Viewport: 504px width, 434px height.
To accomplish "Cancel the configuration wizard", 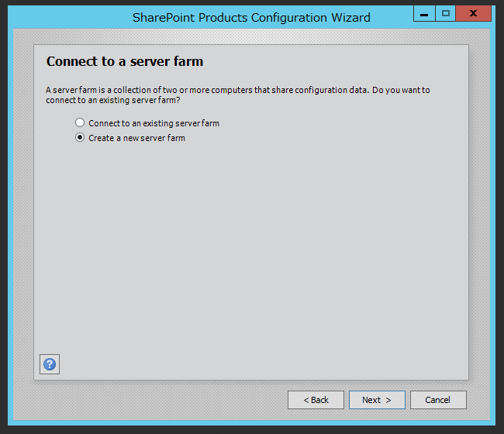I will (x=438, y=400).
